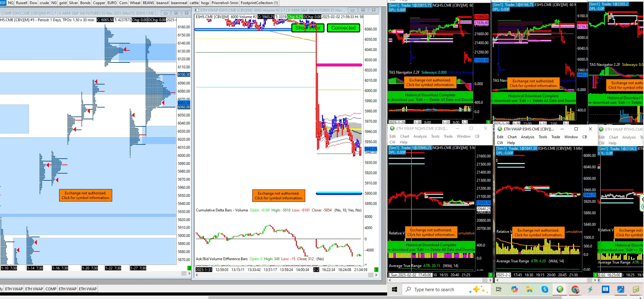Click 'Exchange not authorized' notice on NQH5 60-minute chart

click(x=430, y=82)
